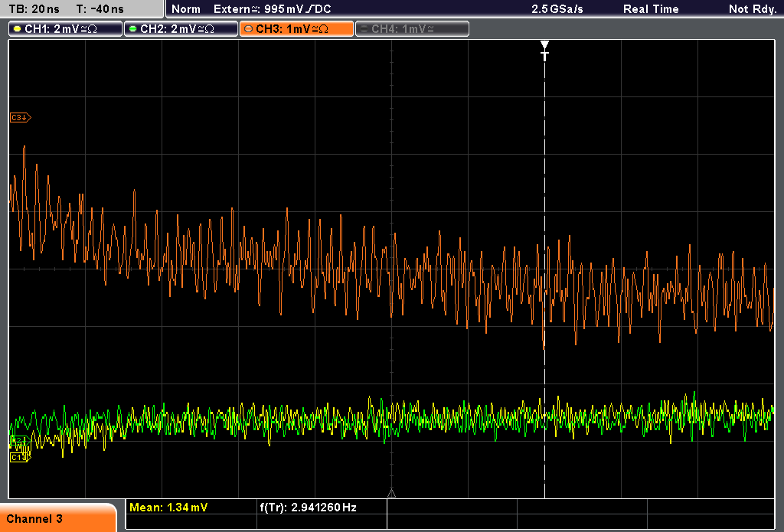Click the CH3 indicator dot on tab
This screenshot has width=784, height=532.
(249, 29)
